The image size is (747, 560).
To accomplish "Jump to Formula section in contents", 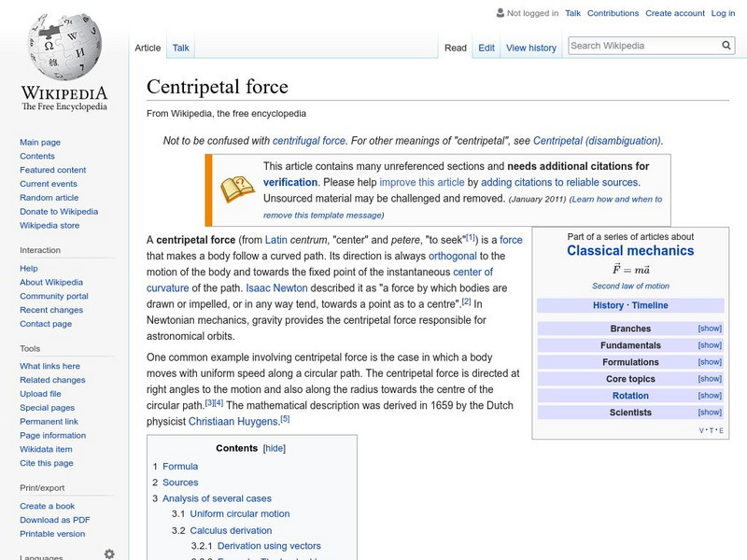I will 180,467.
